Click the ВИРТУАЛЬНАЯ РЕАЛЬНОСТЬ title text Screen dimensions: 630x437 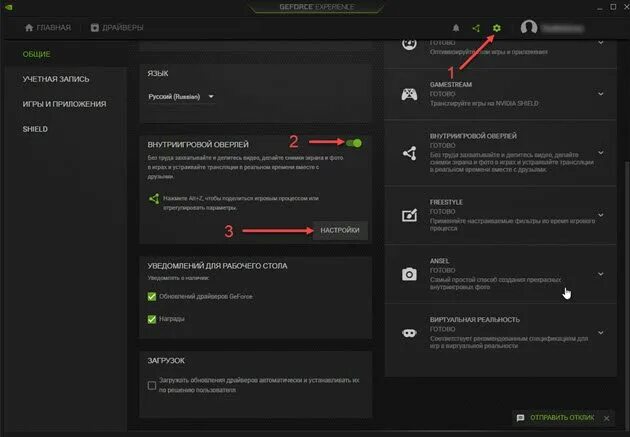tap(475, 320)
